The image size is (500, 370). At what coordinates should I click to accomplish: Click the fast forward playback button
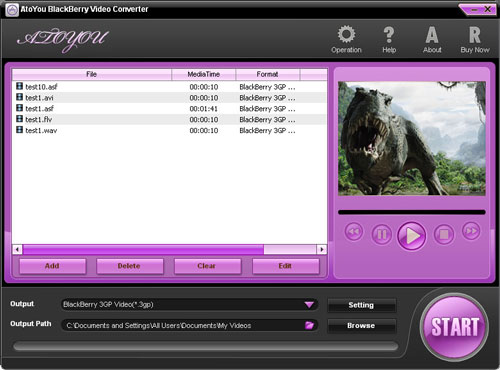click(471, 231)
